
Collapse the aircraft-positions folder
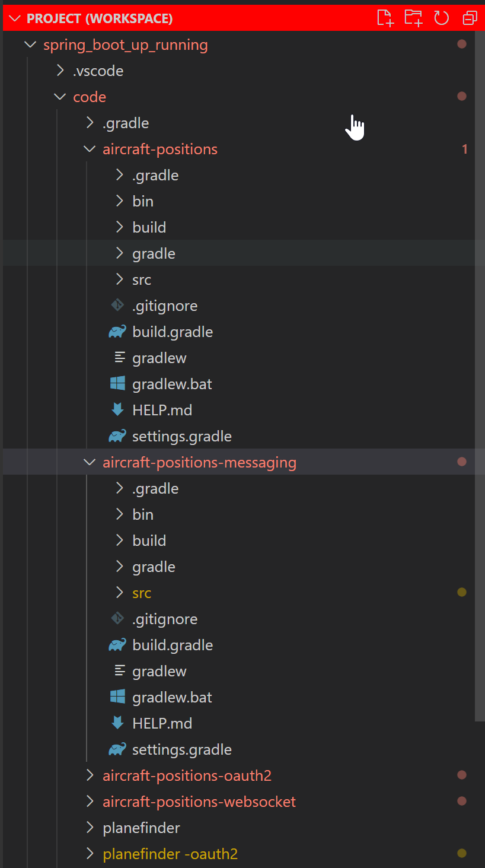point(90,148)
